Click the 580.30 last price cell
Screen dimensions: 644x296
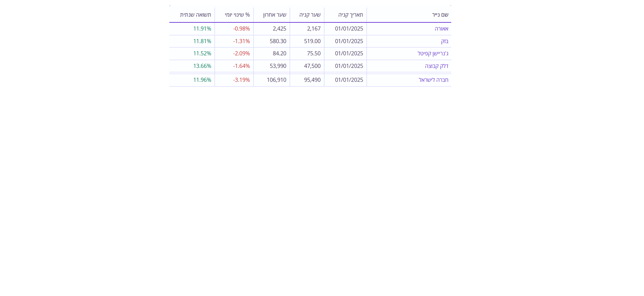click(278, 41)
